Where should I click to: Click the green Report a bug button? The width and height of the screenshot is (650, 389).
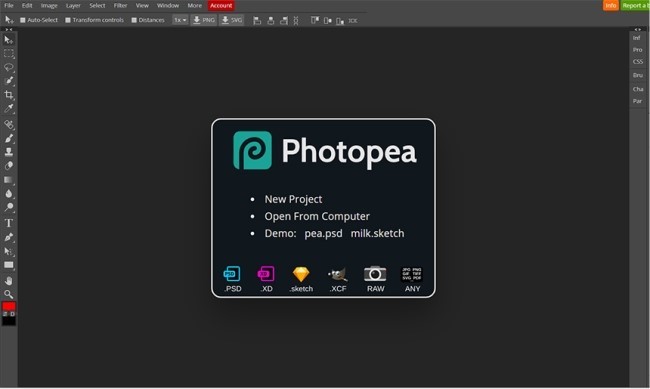click(635, 5)
